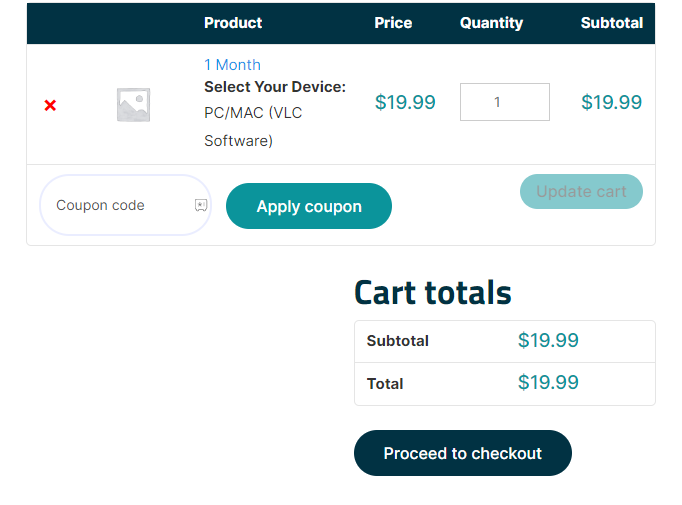This screenshot has width=682, height=505.
Task: Click the Quantity column header
Action: pos(491,23)
